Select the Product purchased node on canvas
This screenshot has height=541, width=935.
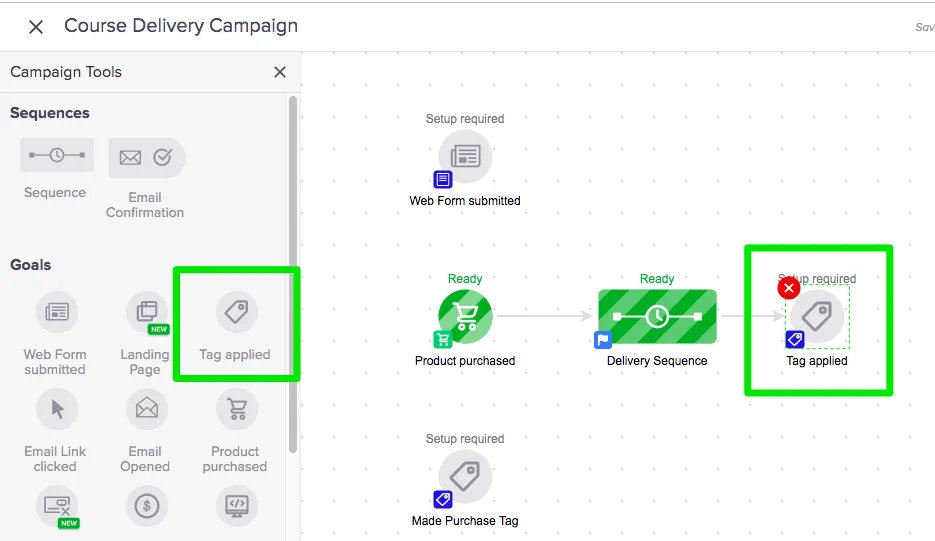click(x=465, y=316)
